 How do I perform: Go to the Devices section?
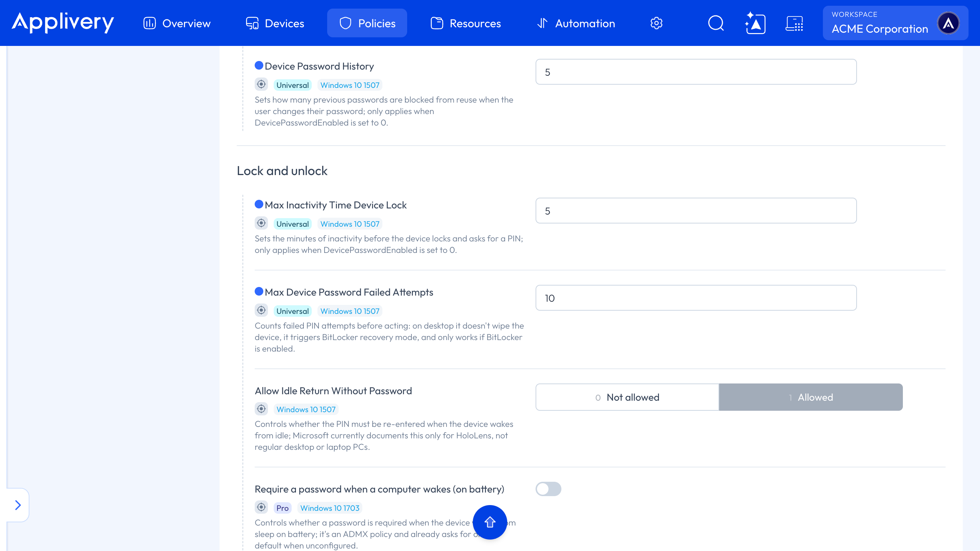point(275,23)
